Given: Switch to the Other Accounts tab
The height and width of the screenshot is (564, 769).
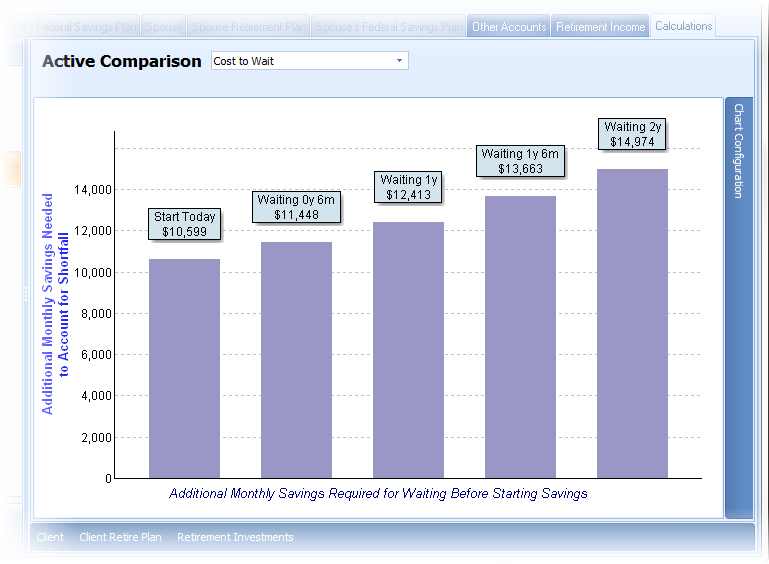Looking at the screenshot, I should click(x=509, y=27).
